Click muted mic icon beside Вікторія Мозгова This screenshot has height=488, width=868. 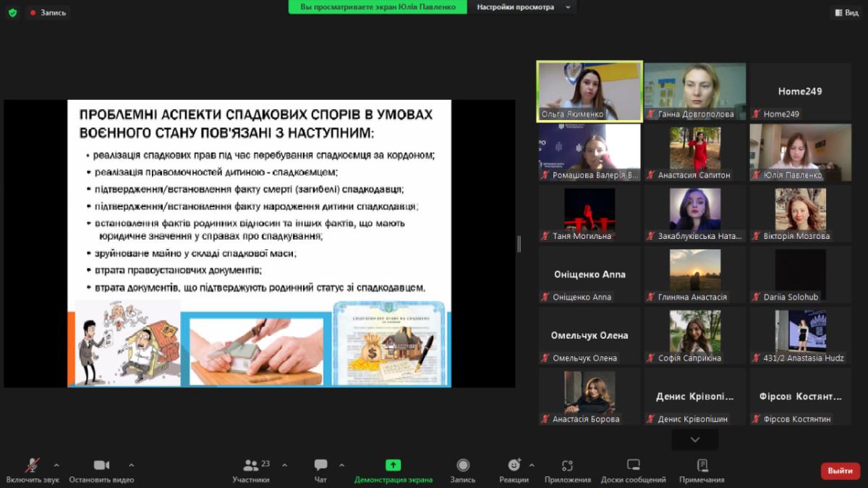pos(757,236)
